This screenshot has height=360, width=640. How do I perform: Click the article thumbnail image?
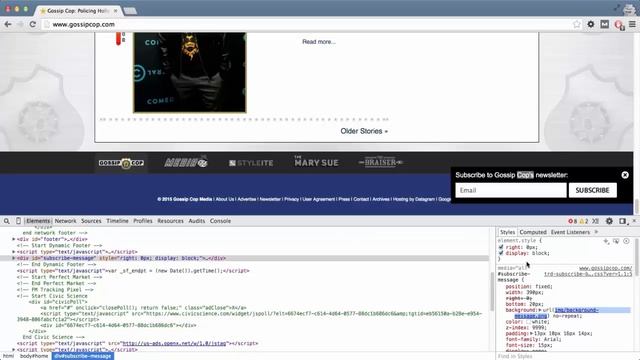click(x=190, y=73)
